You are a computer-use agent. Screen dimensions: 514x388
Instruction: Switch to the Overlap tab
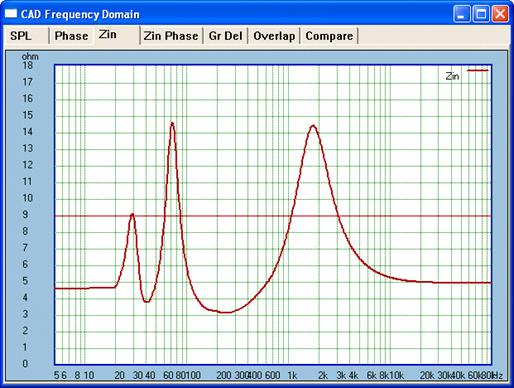coord(274,36)
